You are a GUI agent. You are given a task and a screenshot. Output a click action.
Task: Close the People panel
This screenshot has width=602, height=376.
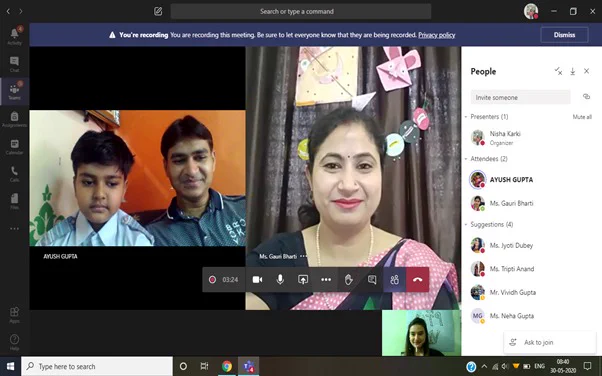click(x=586, y=71)
